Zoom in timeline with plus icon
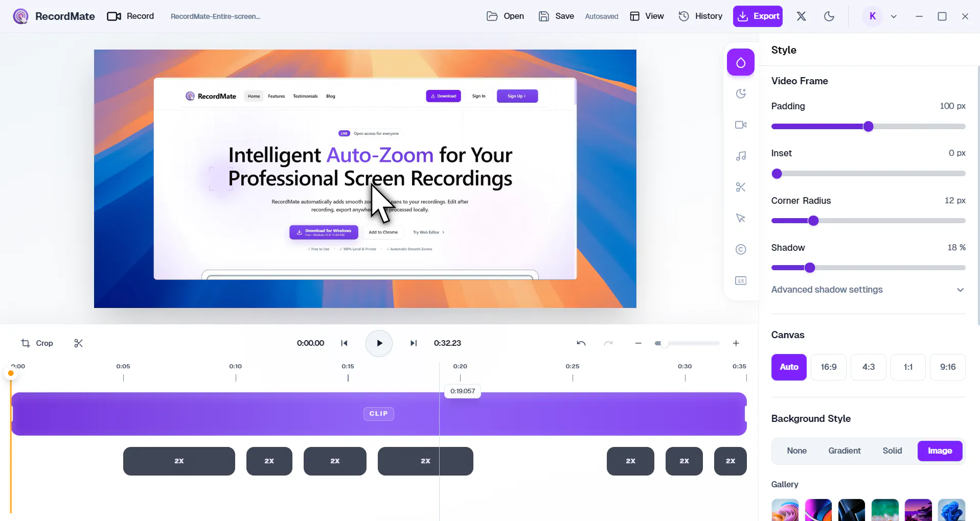The height and width of the screenshot is (521, 980). (x=736, y=343)
